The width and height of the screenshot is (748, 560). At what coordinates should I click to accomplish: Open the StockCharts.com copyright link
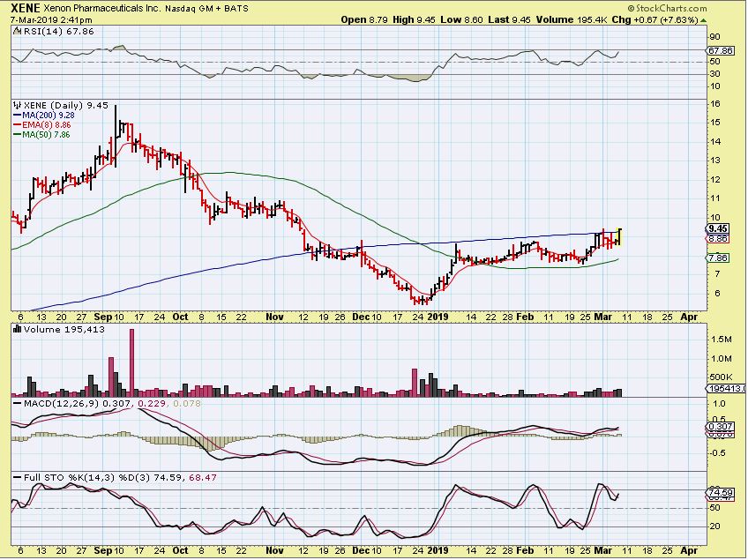(667, 8)
